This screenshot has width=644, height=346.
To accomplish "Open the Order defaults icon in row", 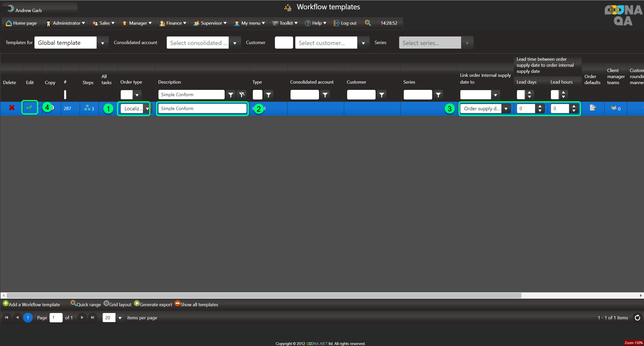I will 593,108.
